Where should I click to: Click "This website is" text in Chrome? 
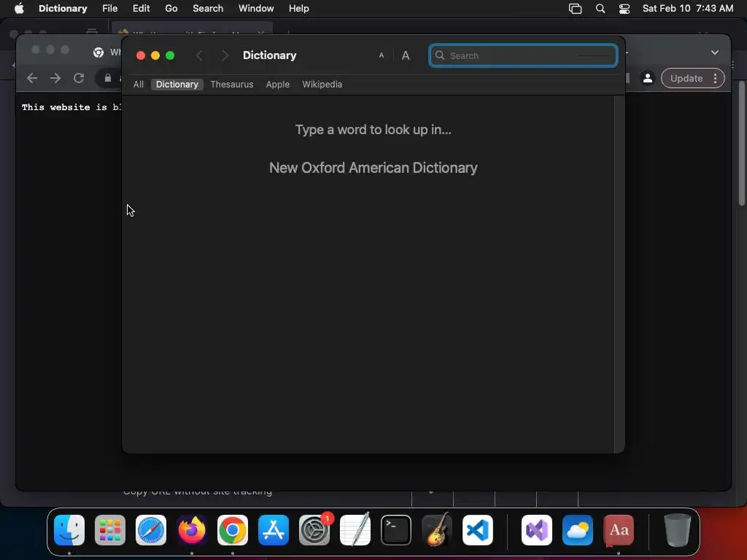(64, 107)
